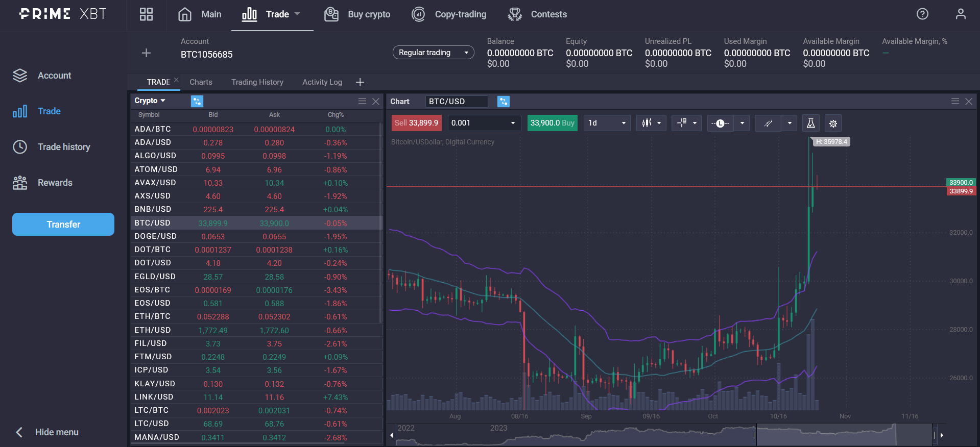
Task: Click link icon in Crypto panel
Action: pos(197,101)
